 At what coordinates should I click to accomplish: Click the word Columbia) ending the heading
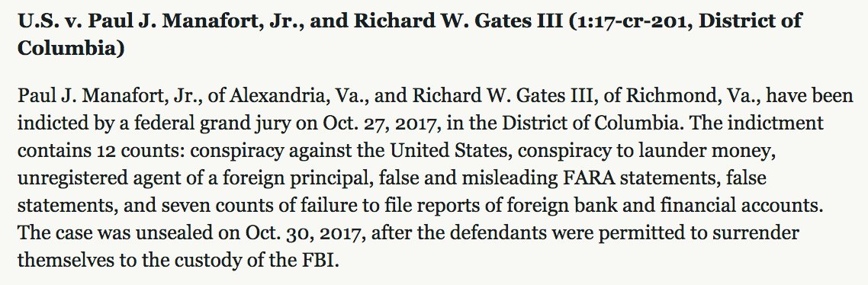70,47
